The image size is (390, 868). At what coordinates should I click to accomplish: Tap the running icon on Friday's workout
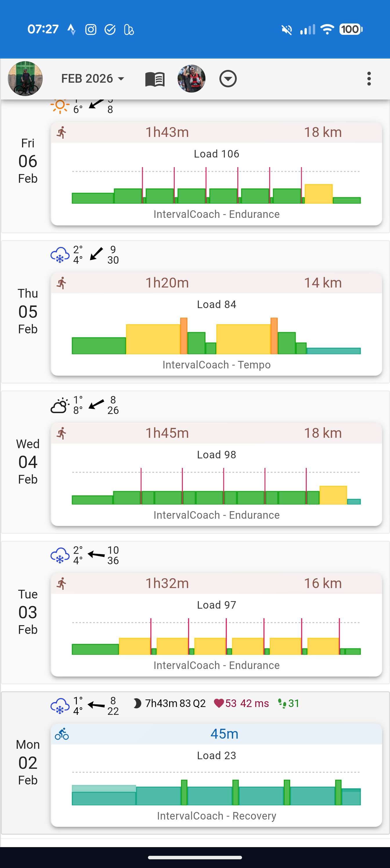click(62, 132)
